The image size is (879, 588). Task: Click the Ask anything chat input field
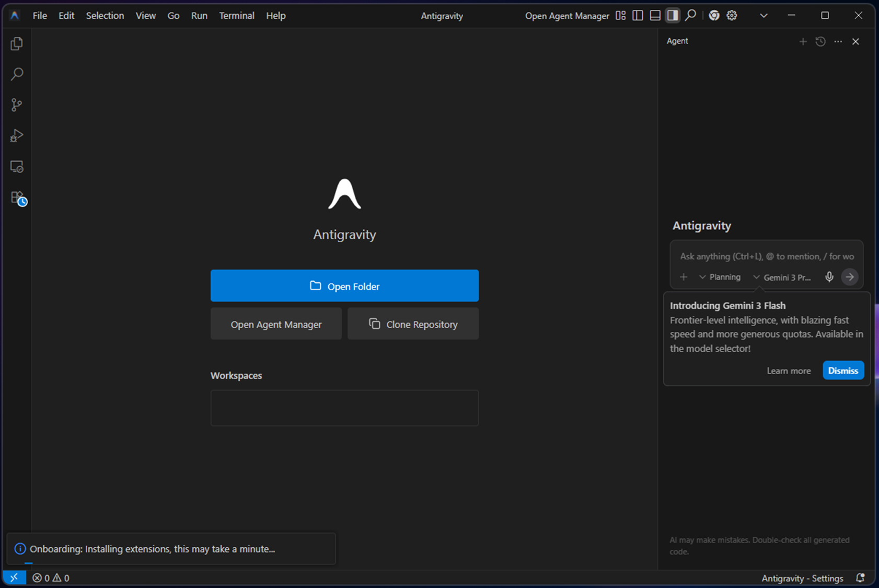767,256
